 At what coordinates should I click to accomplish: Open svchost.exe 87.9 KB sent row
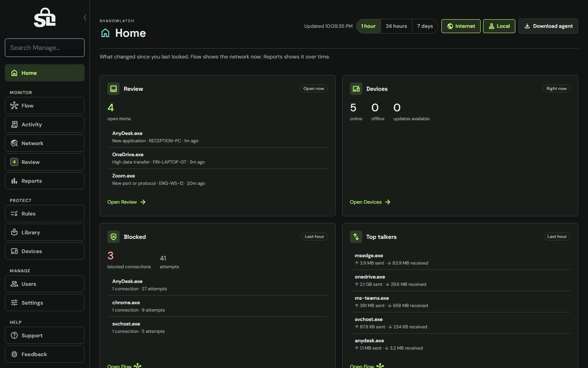coord(460,323)
